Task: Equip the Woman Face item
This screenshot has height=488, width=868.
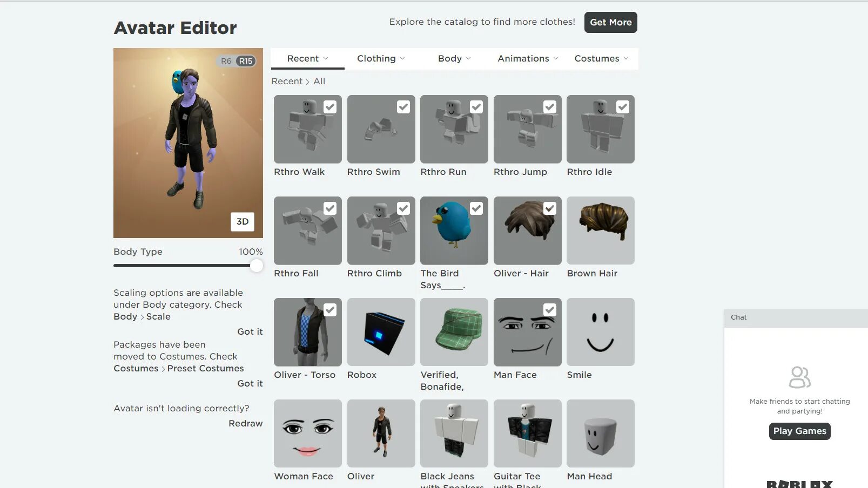Action: (308, 433)
